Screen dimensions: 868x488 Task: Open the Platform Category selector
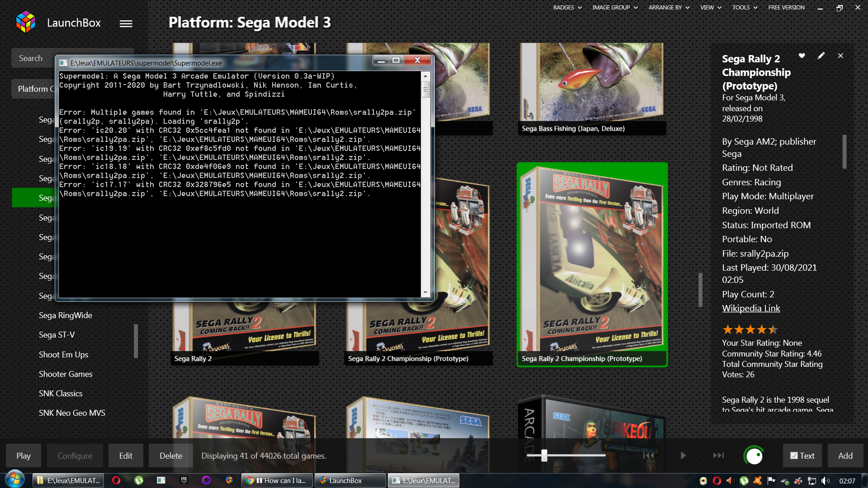[x=33, y=89]
